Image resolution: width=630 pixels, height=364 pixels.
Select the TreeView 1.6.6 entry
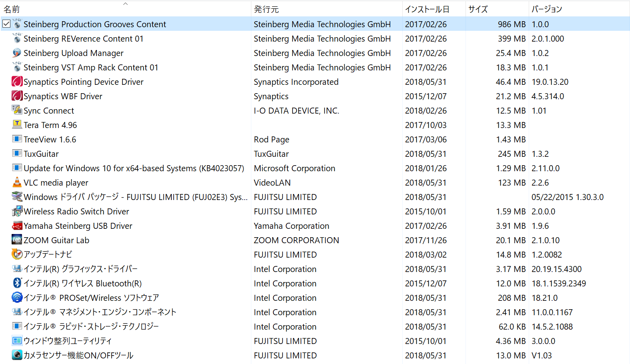pos(50,140)
